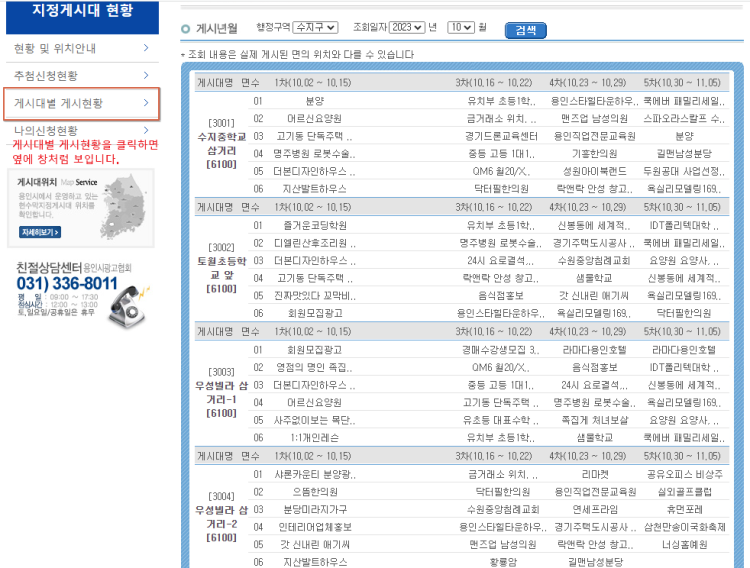Select the 게시대별 게시현황 menu item
The width and height of the screenshot is (750, 568).
pyautogui.click(x=58, y=103)
